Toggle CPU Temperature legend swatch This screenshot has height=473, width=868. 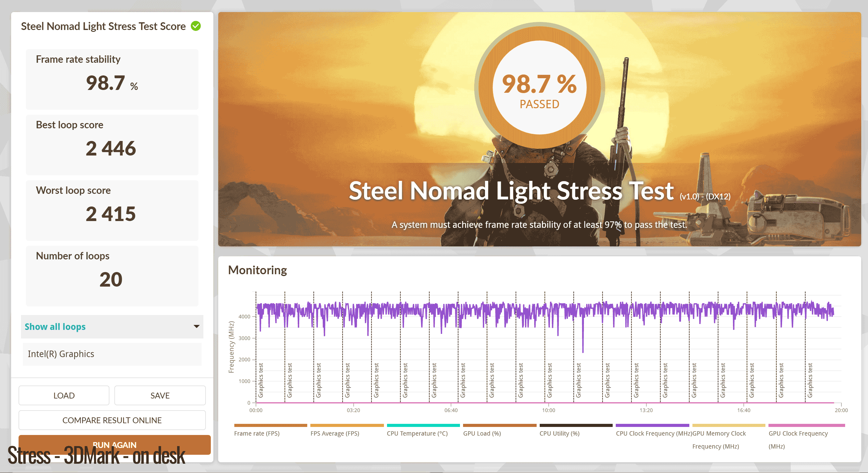pos(423,425)
